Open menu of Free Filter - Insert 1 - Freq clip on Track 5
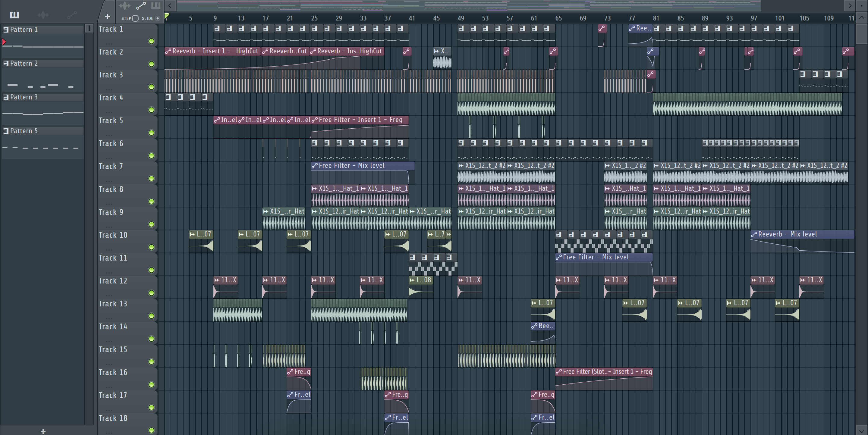Viewport: 868px width, 435px height. pyautogui.click(x=315, y=120)
